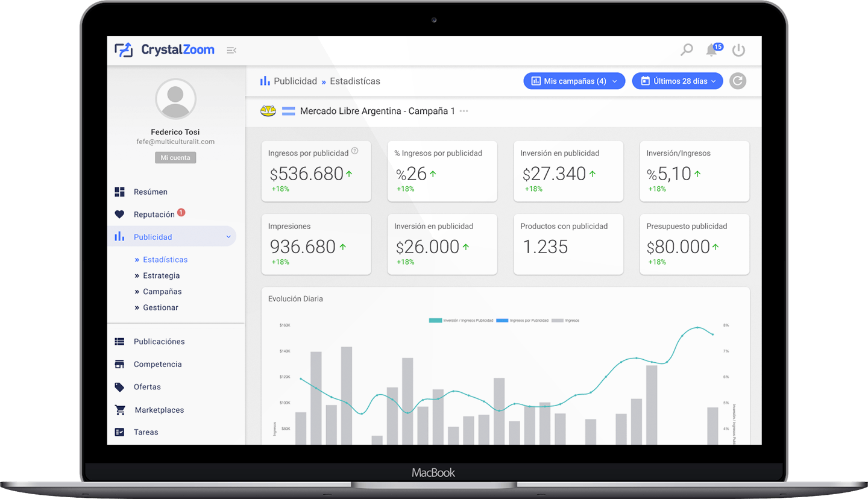The width and height of the screenshot is (868, 499).
Task: Click the power logout icon
Action: [x=738, y=50]
